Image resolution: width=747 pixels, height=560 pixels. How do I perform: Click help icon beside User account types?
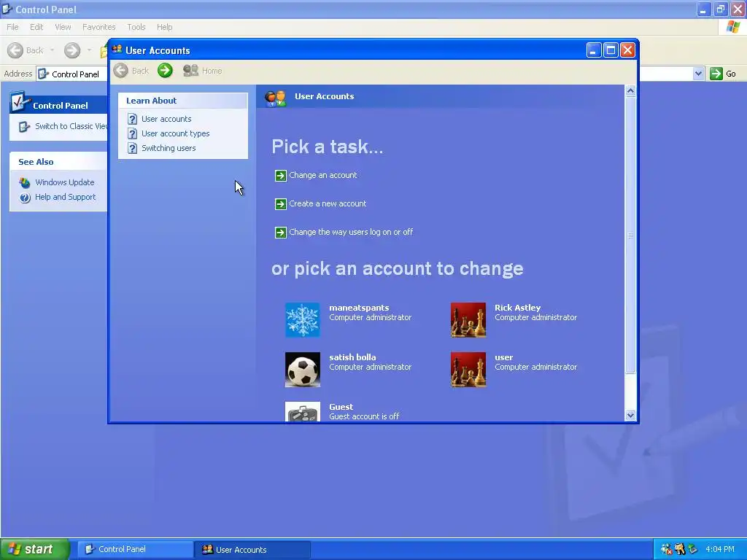[133, 134]
